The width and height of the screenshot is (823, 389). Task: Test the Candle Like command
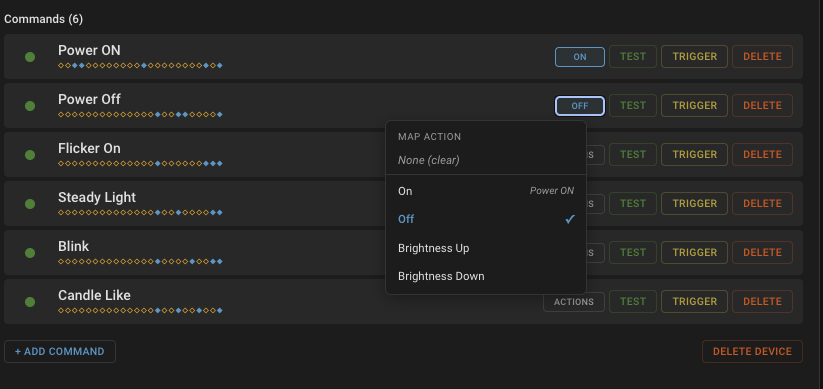click(x=633, y=302)
